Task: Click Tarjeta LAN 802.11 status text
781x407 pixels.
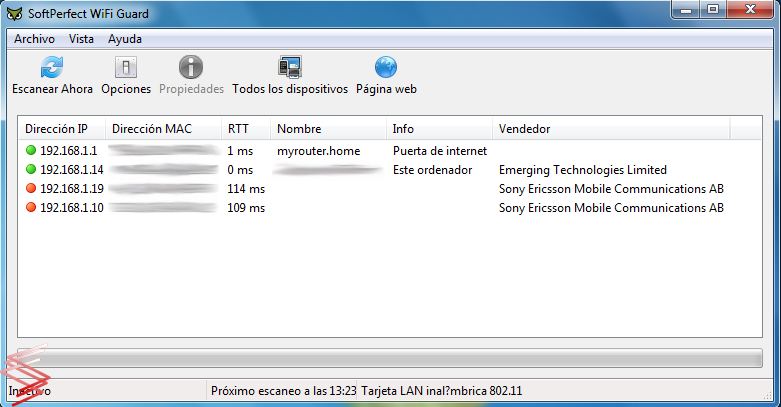Action: pos(442,391)
